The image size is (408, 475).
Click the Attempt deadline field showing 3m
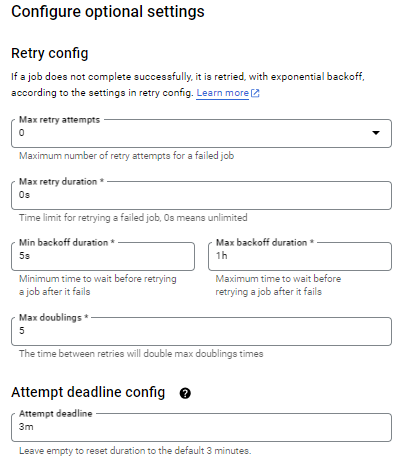click(201, 428)
